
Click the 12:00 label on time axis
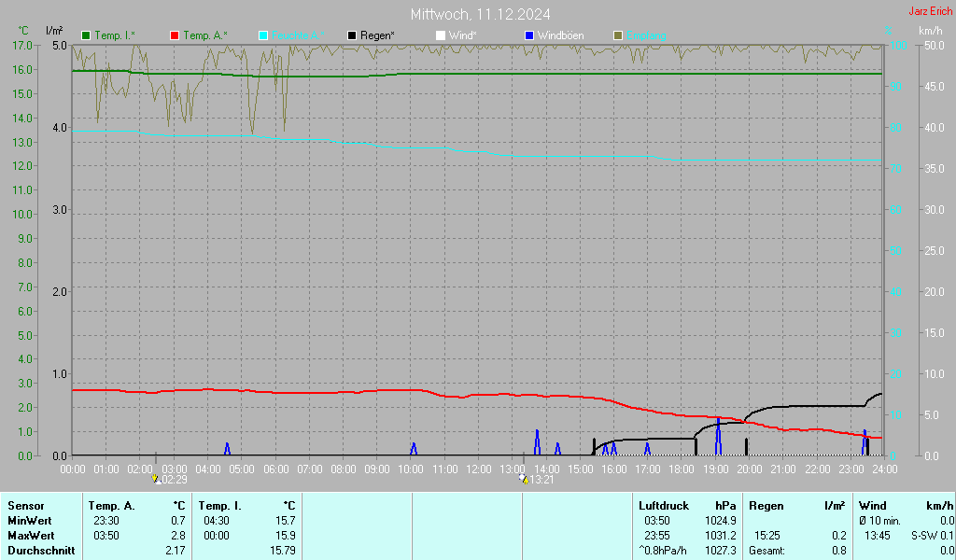[479, 469]
